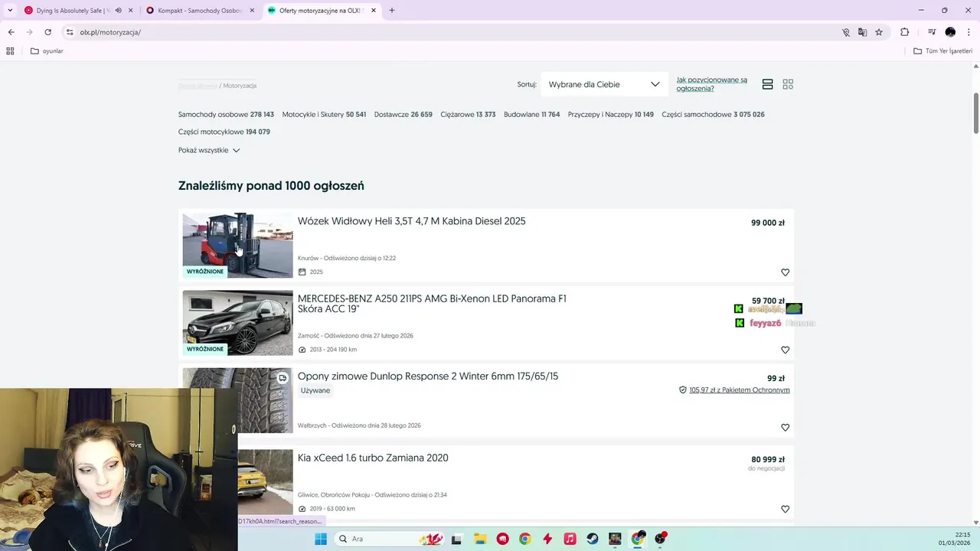This screenshot has height=551, width=980.
Task: Go to 'Dostawcze' category
Action: 403,115
